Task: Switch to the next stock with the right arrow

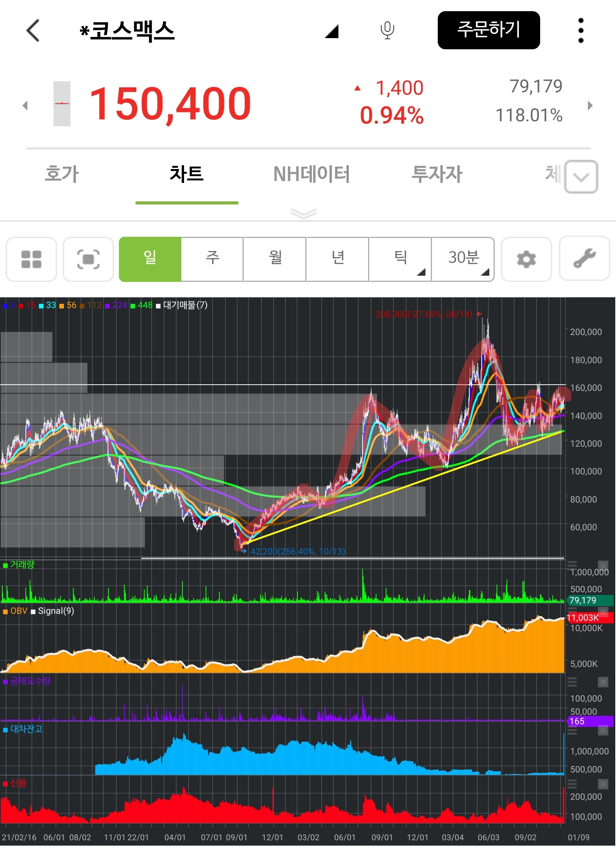Action: click(590, 105)
